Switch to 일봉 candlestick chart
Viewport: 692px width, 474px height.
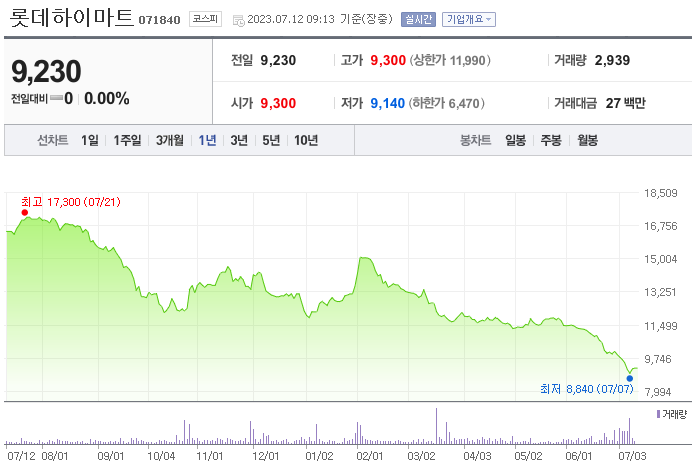(515, 140)
